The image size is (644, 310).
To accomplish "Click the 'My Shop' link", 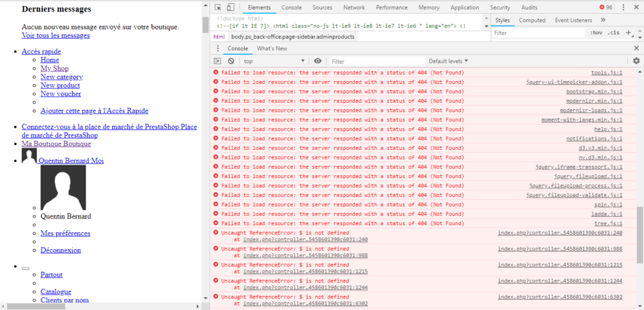I will click(x=54, y=68).
